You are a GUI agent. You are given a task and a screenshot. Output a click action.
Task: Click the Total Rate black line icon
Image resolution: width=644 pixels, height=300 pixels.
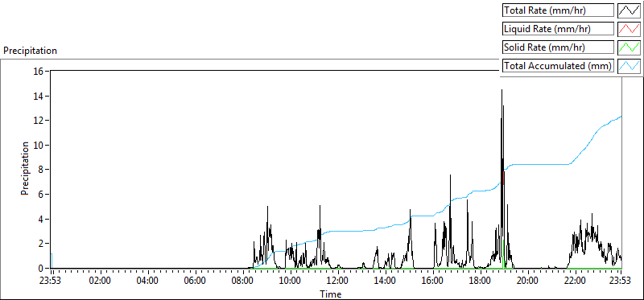[x=629, y=10]
